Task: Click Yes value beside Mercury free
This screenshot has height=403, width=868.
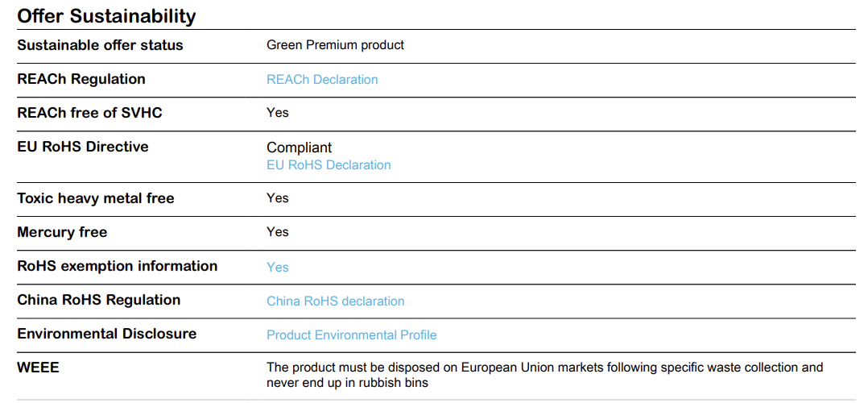Action: [277, 231]
